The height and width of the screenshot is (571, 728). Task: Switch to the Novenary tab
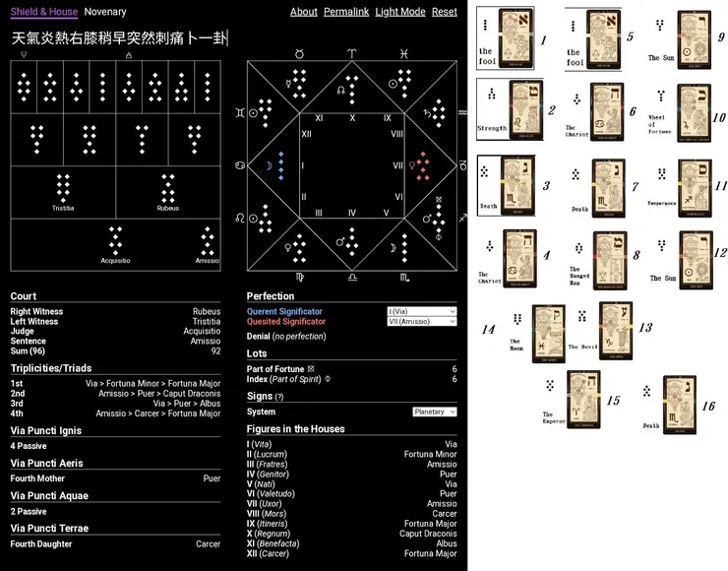coord(105,12)
